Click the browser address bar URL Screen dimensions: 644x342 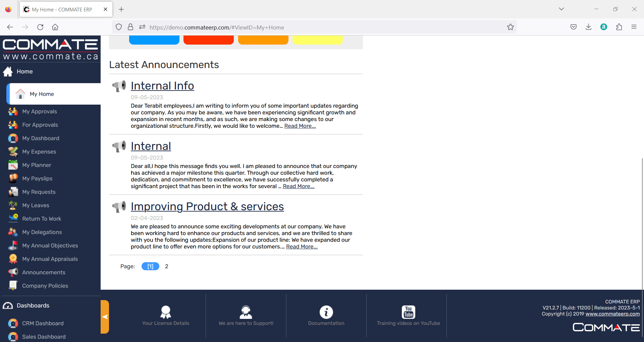[217, 27]
